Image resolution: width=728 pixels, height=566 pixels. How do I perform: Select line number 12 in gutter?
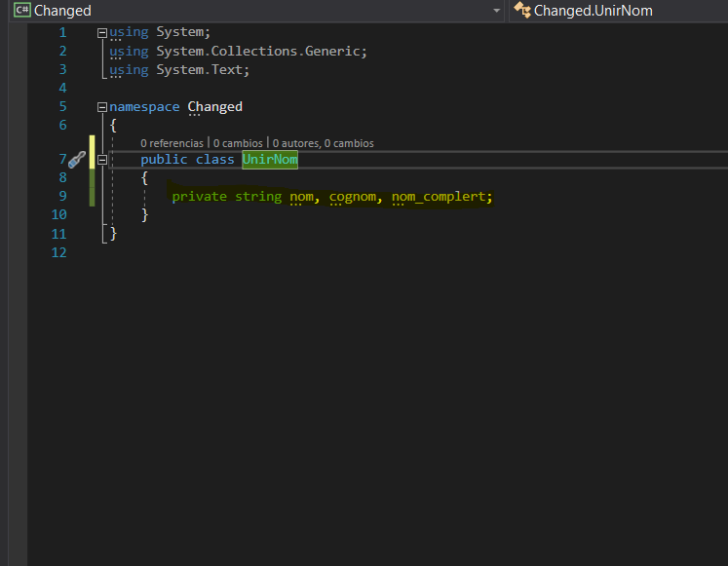(x=58, y=252)
